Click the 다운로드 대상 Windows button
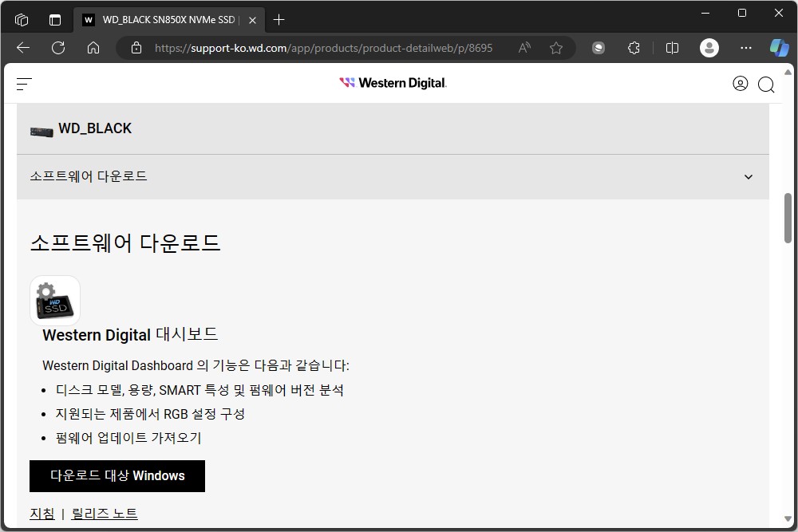Image resolution: width=798 pixels, height=532 pixels. (117, 476)
